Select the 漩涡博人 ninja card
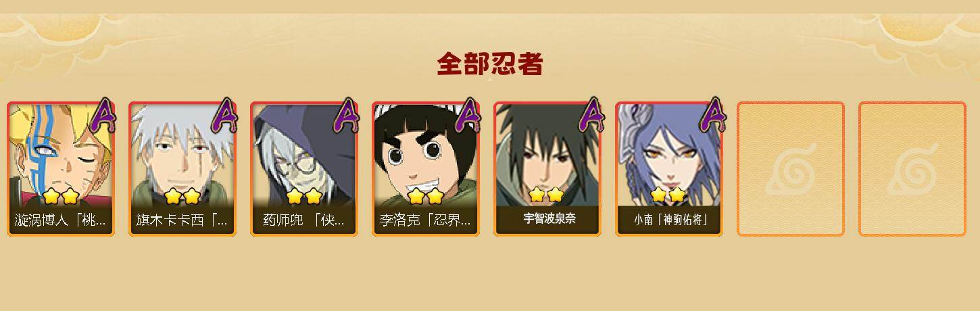Image resolution: width=980 pixels, height=311 pixels. [61, 169]
